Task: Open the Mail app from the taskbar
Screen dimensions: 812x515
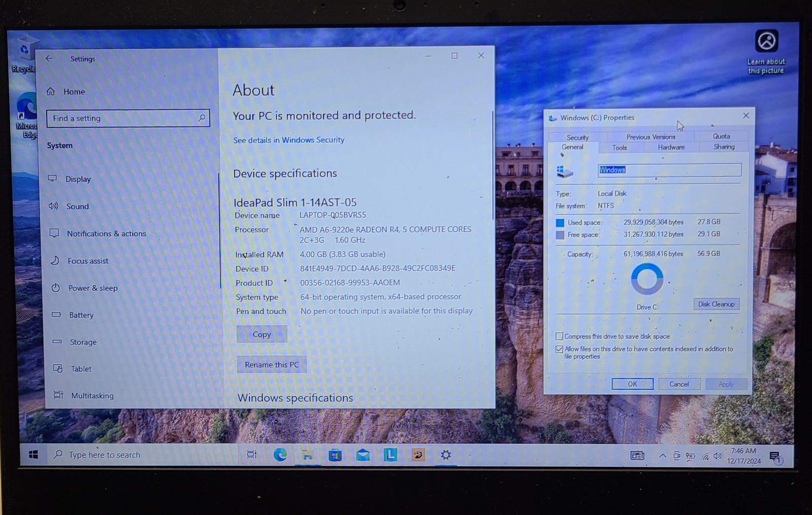Action: coord(363,455)
